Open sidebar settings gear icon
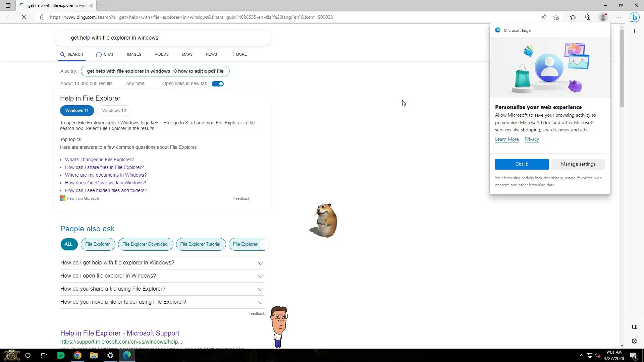Screen dimensions: 644x362 634,341
